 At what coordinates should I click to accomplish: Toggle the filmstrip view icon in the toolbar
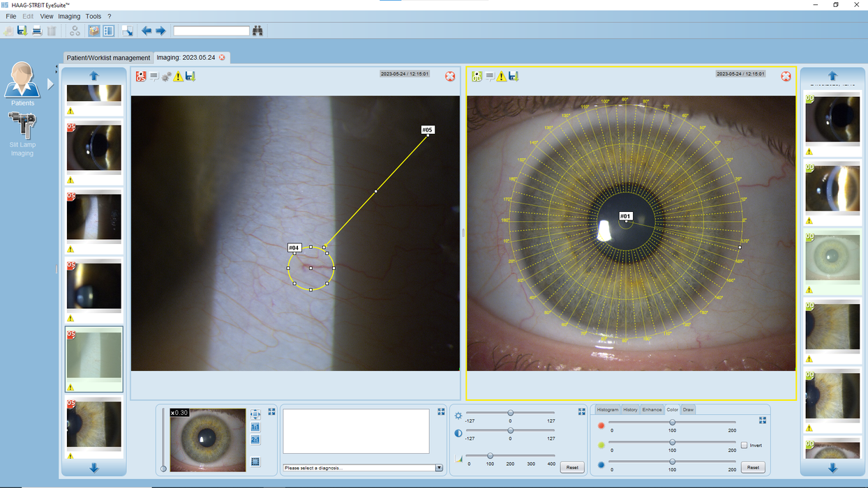click(x=108, y=30)
